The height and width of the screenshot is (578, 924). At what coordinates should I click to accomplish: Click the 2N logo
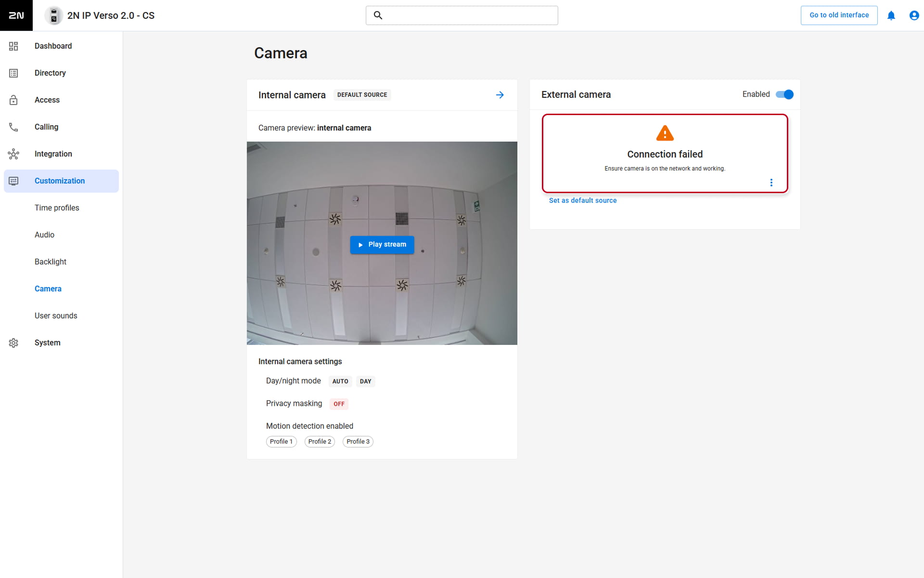tap(16, 15)
